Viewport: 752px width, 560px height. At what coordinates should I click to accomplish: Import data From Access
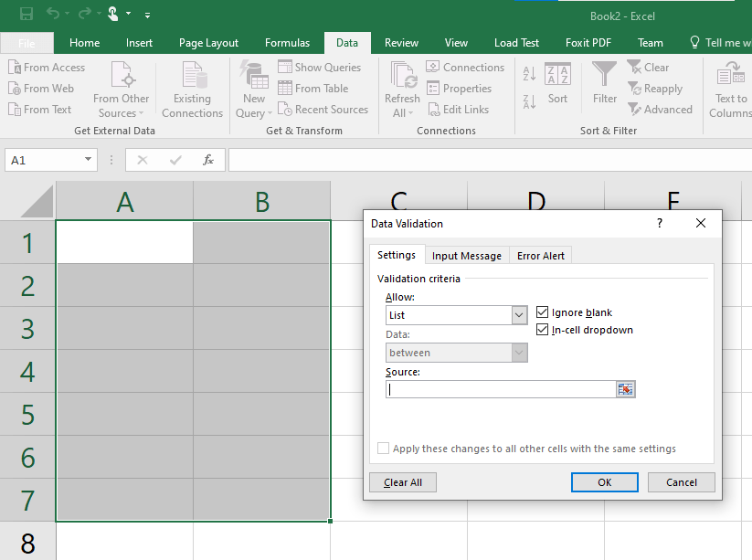click(x=47, y=67)
